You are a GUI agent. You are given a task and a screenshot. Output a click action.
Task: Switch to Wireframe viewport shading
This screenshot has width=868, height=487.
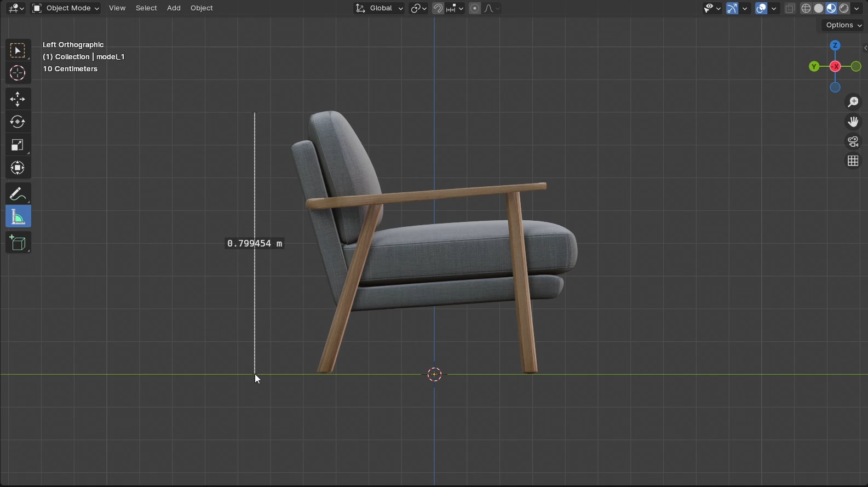[806, 8]
